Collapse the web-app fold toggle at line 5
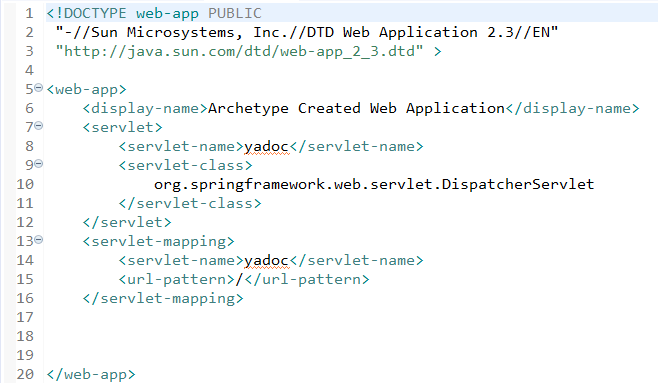The image size is (658, 383). (x=39, y=88)
